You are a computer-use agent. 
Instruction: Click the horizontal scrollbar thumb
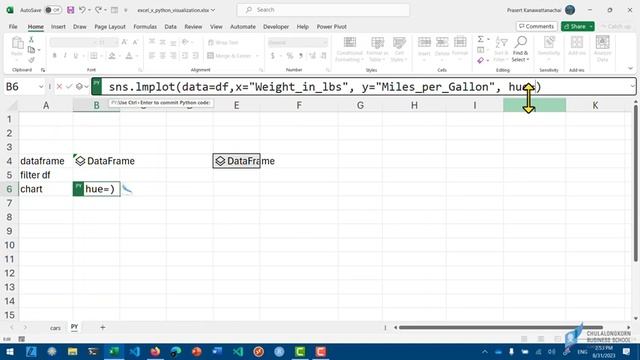coord(500,327)
